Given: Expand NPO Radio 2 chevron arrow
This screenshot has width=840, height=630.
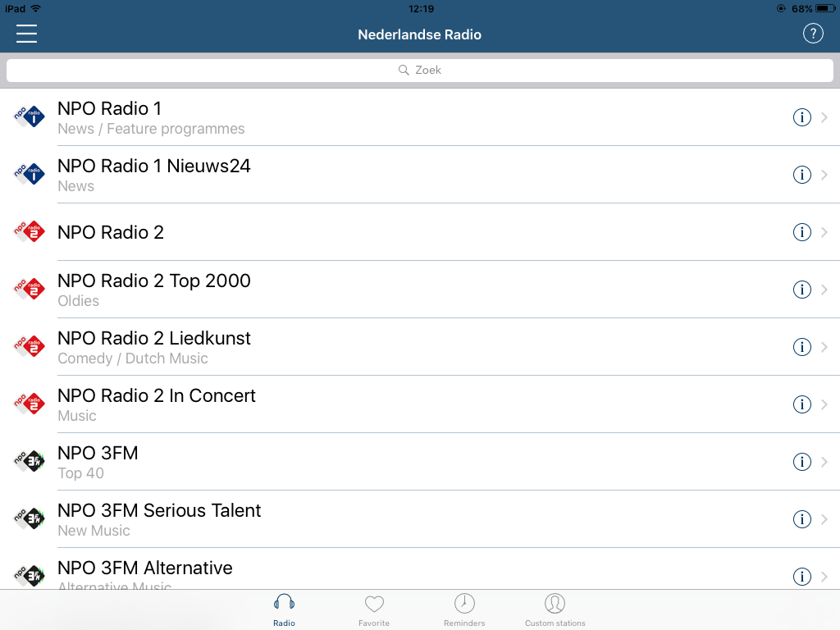Looking at the screenshot, I should 824,232.
